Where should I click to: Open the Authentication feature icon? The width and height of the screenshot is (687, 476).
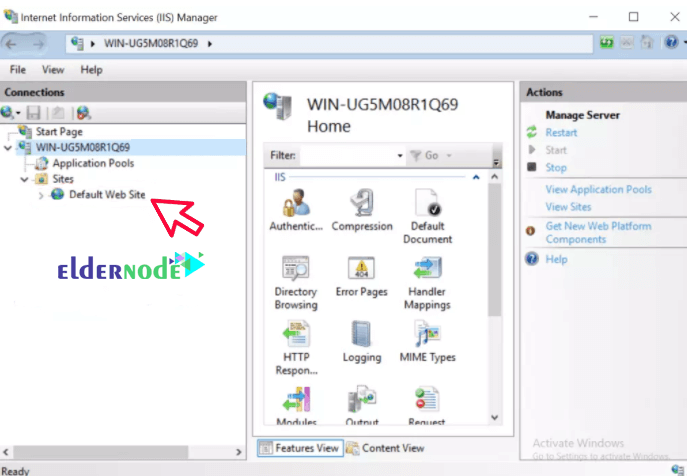[x=296, y=210]
